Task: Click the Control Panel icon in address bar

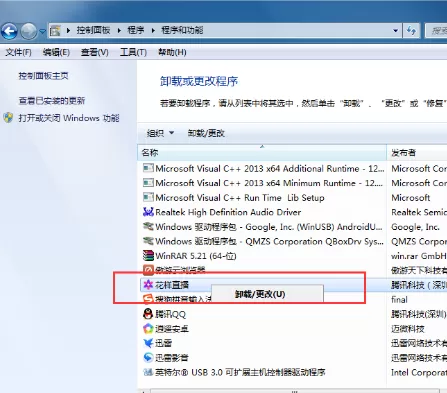Action: [x=55, y=31]
